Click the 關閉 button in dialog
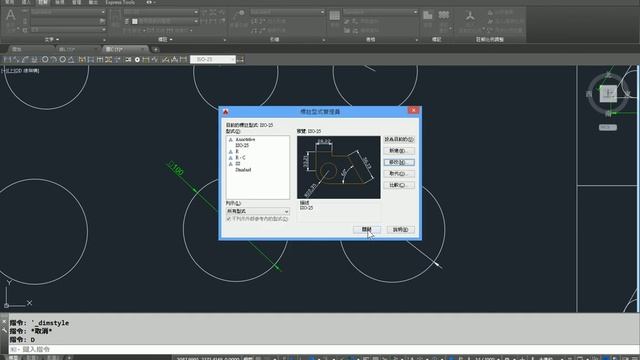640x360 pixels. (367, 229)
